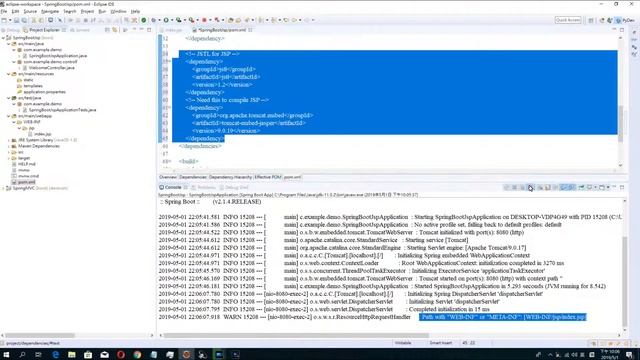640x360 pixels.
Task: Focus the Quick Access search field
Action: click(x=568, y=20)
